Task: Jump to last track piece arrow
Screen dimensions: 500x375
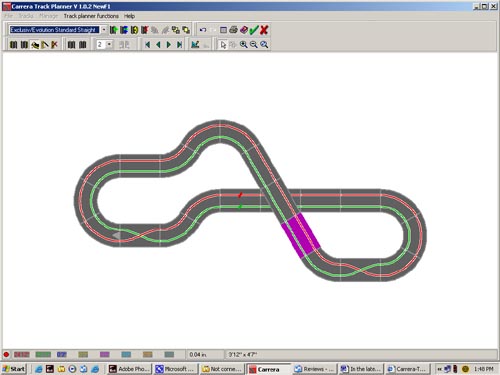Action: click(179, 44)
